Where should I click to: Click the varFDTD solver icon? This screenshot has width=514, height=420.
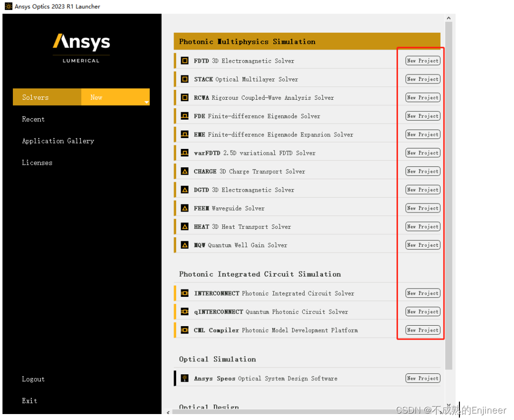[185, 153]
